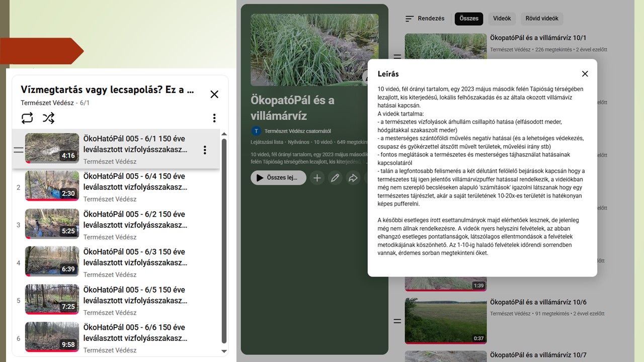The height and width of the screenshot is (362, 644).
Task: Click the down chevron in the playlist scrollbar
Action: pyautogui.click(x=224, y=350)
